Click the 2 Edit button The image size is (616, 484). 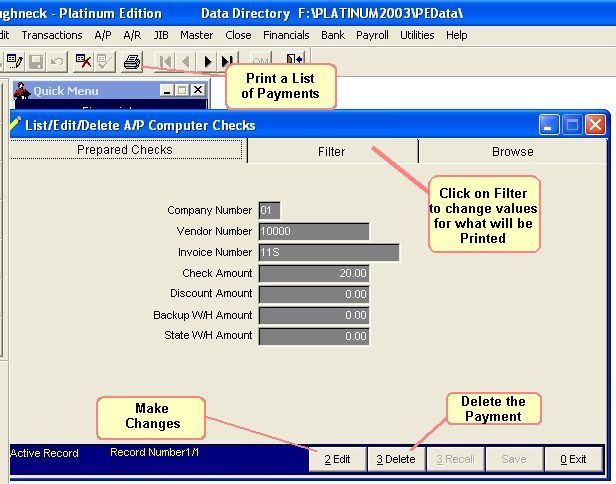[337, 459]
